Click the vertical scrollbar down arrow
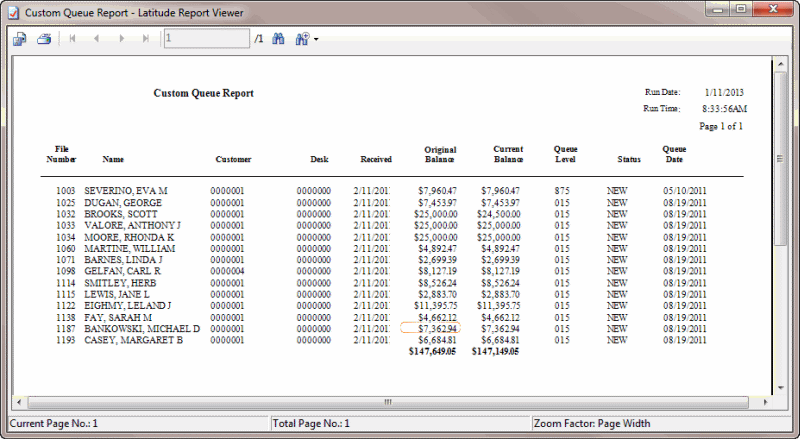Viewport: 800px width, 439px height. 780,387
